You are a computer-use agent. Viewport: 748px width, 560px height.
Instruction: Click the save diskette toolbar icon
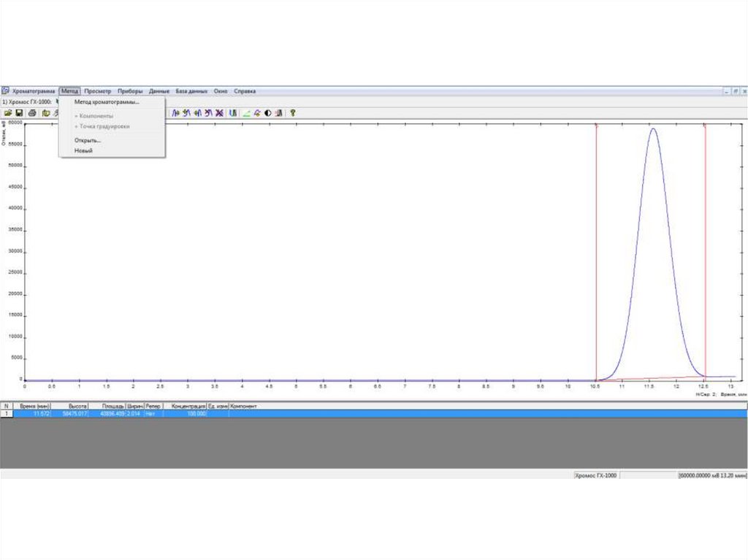pos(20,113)
